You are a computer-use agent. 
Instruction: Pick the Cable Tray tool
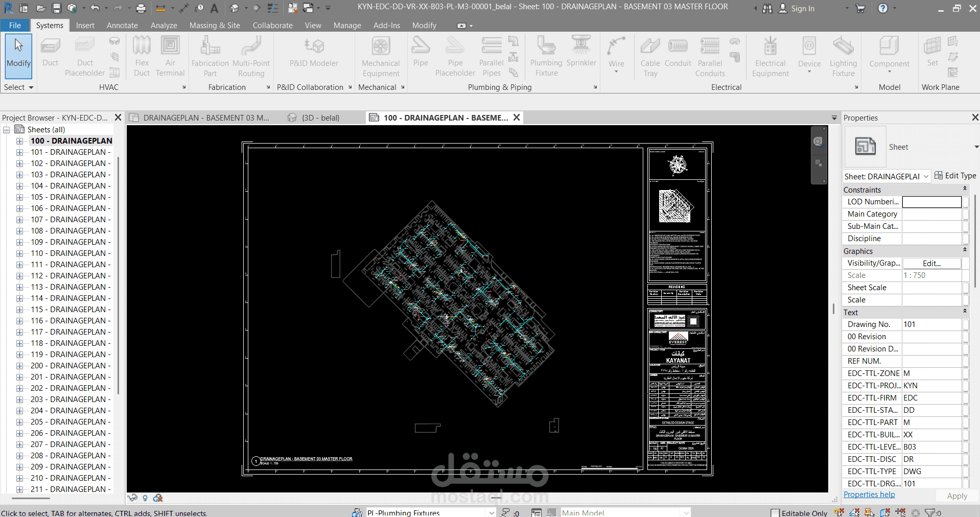pos(650,56)
